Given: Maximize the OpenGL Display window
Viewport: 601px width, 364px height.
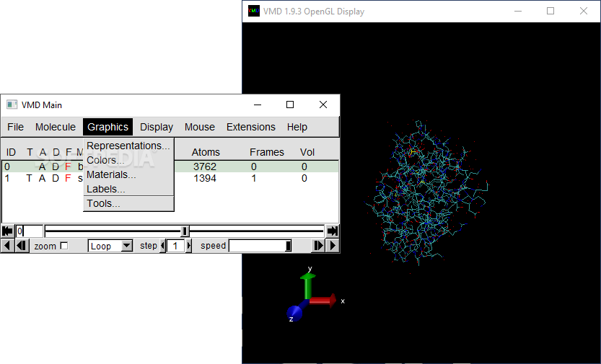Looking at the screenshot, I should point(550,11).
